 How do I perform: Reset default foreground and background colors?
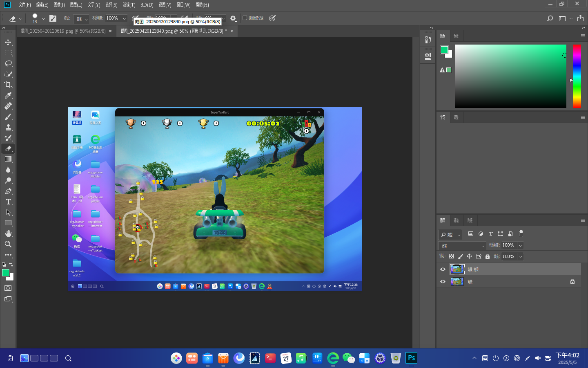pos(4,265)
